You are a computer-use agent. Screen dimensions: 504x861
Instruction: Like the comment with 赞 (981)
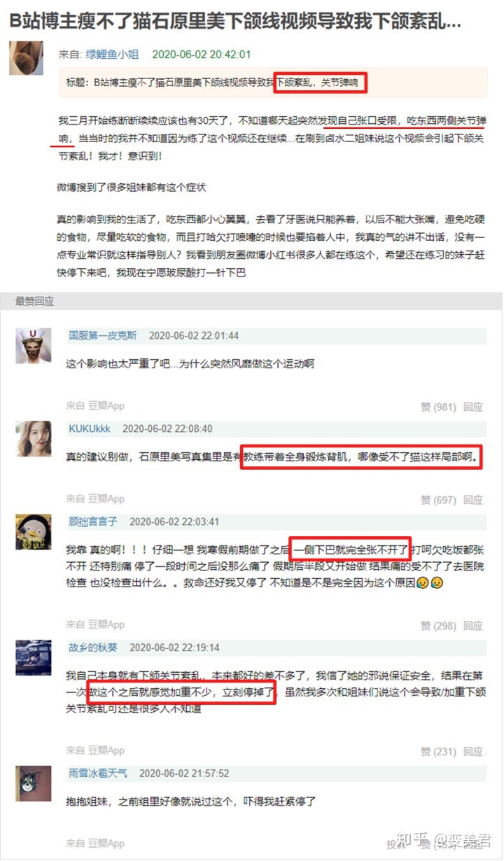(438, 406)
